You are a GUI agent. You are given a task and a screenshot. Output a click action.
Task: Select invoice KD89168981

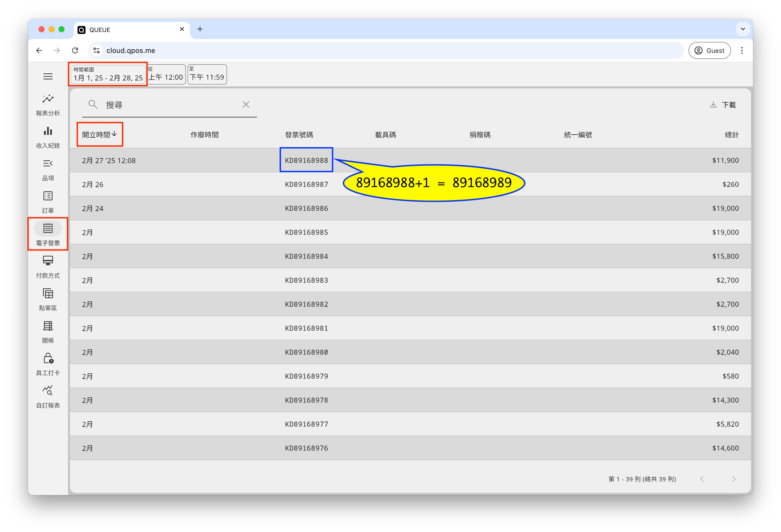click(x=306, y=328)
